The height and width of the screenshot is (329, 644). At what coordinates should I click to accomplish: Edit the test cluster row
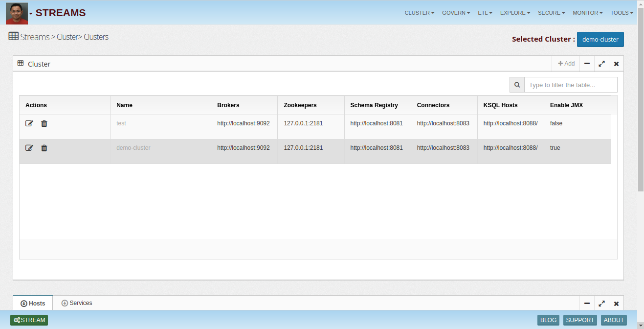pyautogui.click(x=29, y=123)
